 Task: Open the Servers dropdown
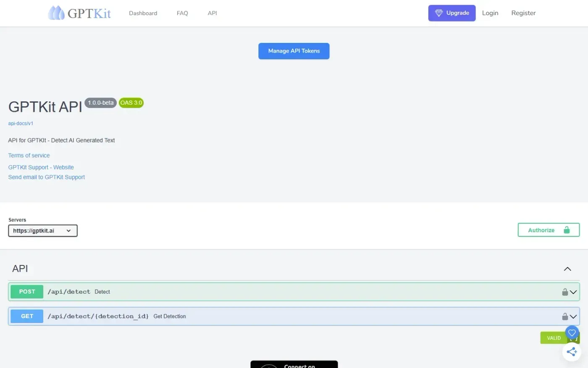[x=43, y=230]
